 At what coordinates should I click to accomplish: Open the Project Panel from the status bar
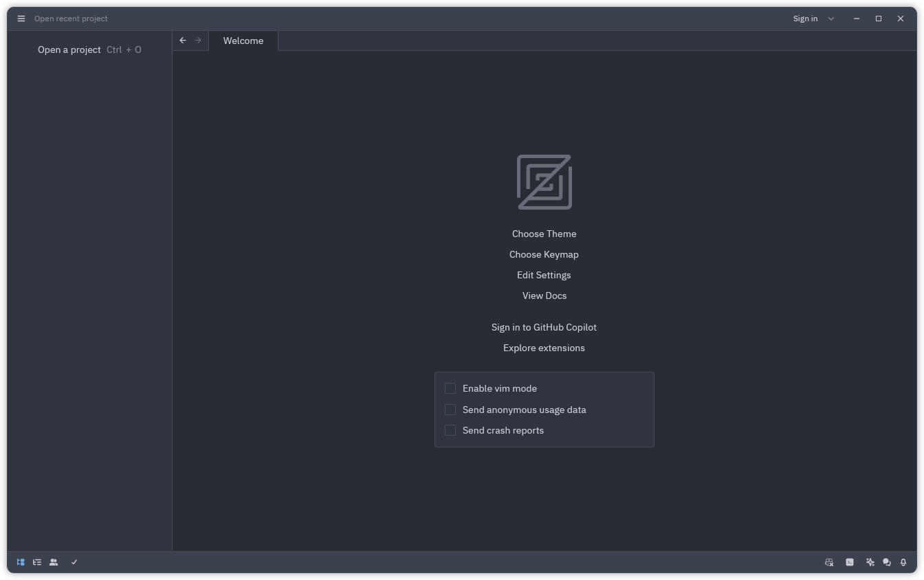(20, 562)
